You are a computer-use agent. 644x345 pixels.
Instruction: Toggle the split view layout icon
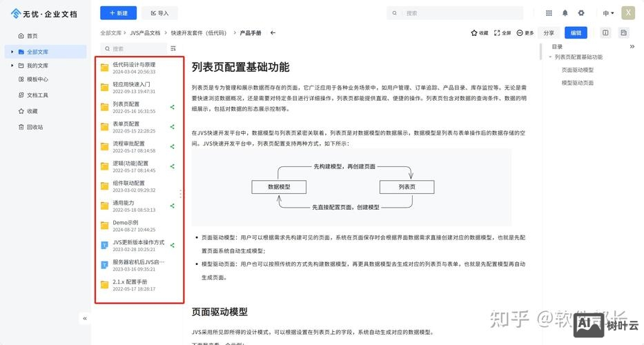pyautogui.click(x=605, y=33)
